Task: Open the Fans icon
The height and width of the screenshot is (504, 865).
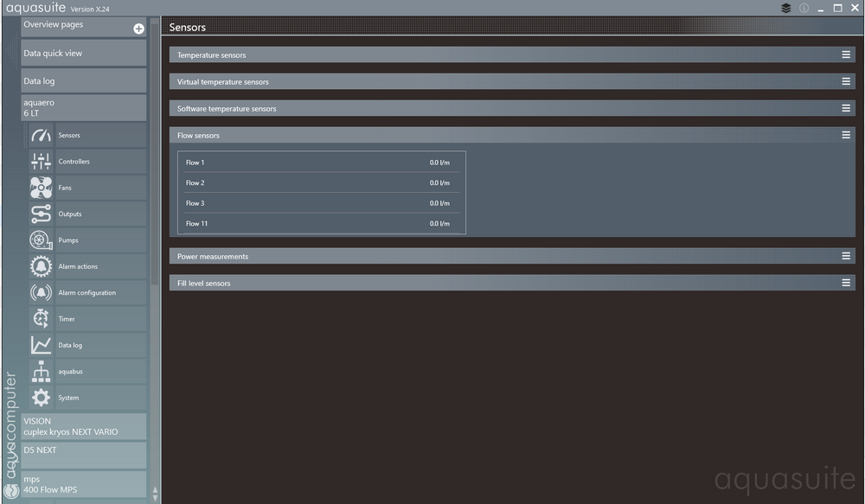Action: pos(41,188)
